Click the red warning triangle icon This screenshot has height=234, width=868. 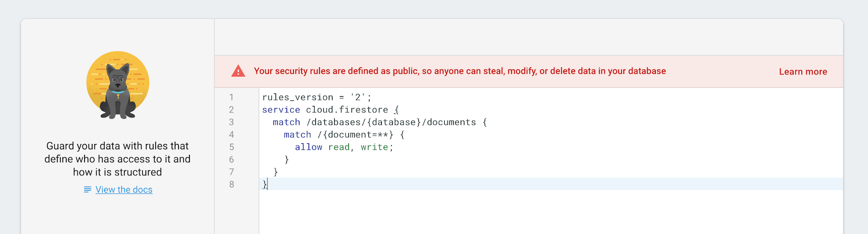click(238, 71)
